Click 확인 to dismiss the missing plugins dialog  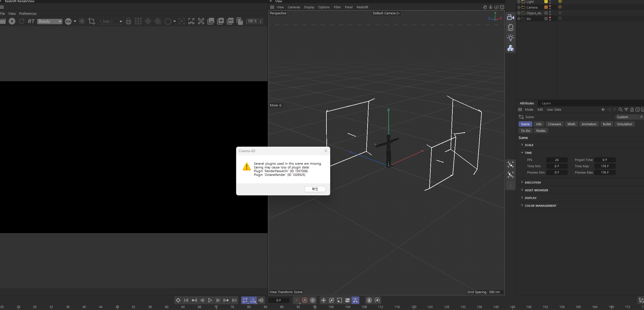(315, 189)
